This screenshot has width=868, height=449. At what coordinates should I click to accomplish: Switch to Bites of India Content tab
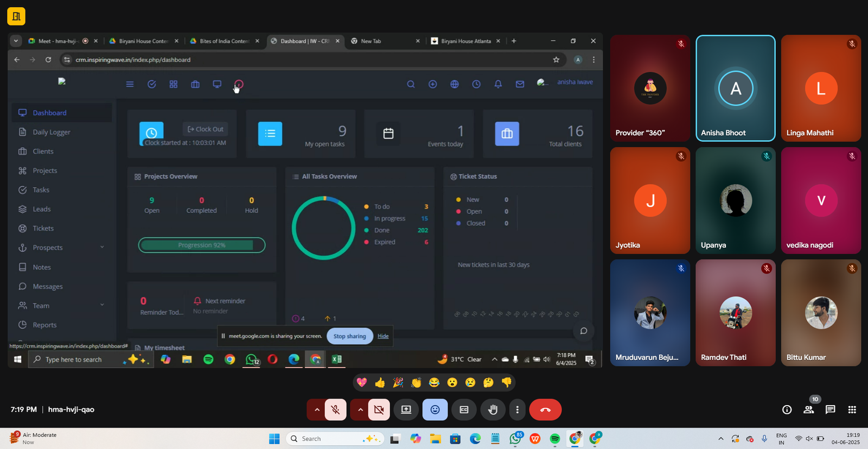224,41
